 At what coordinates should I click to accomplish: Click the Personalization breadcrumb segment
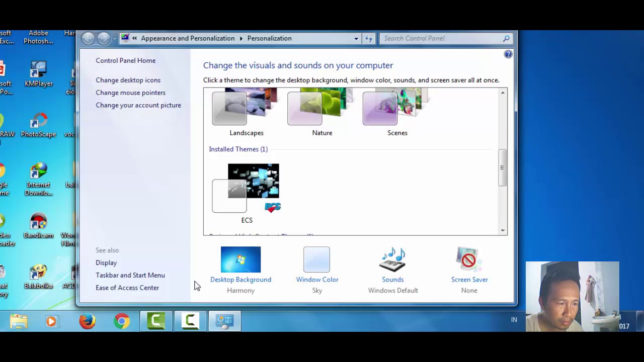269,38
